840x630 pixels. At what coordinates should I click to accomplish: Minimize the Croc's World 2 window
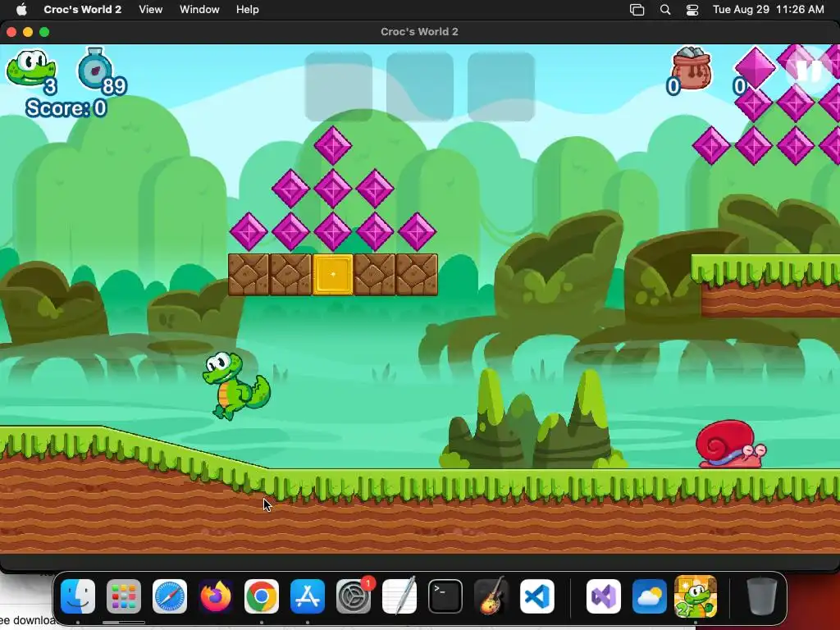28,32
